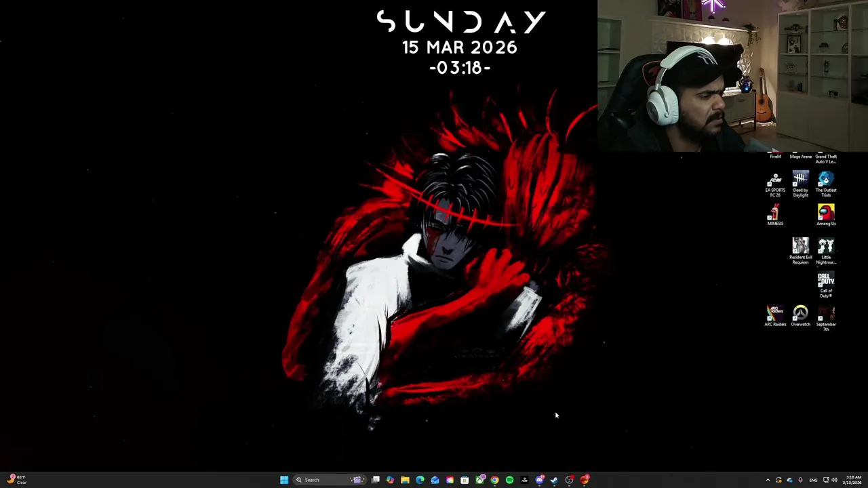
Task: Select the ARC Raiders desktop shortcut
Action: coord(775,316)
